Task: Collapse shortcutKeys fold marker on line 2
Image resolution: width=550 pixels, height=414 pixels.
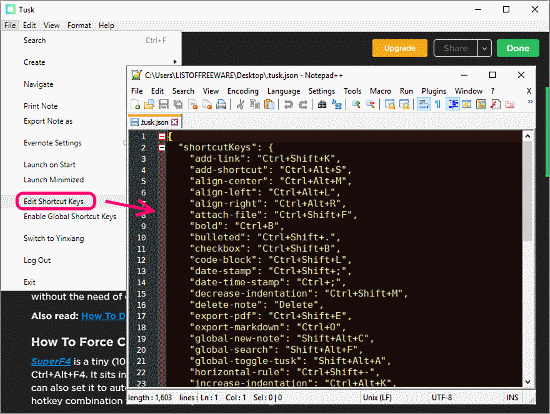Action: click(162, 148)
